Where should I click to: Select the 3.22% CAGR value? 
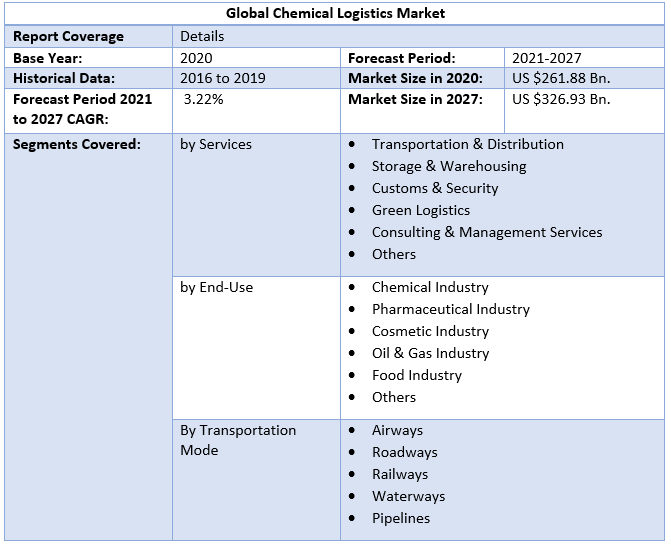pyautogui.click(x=204, y=99)
